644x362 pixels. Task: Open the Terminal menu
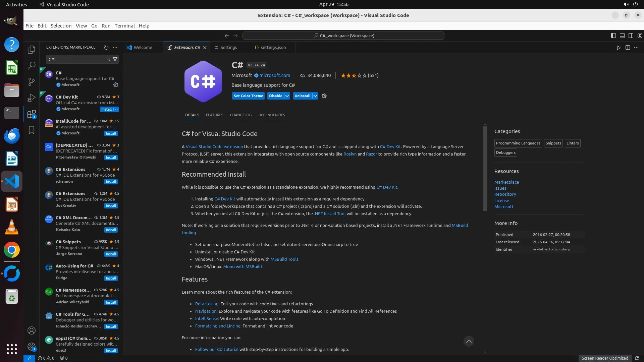(x=124, y=26)
